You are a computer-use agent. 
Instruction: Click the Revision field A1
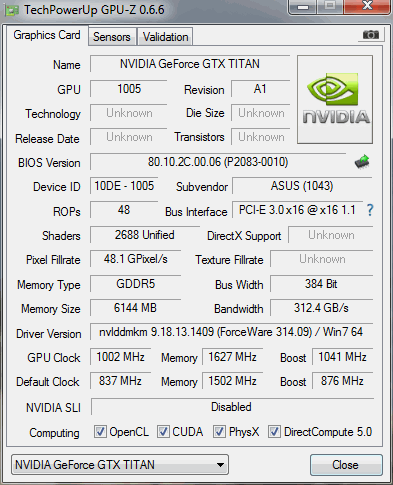(260, 89)
